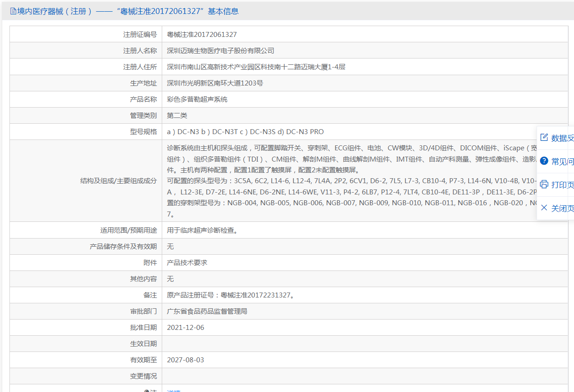Click approval date 2021-12-06
Screen dimensions: 574x392
[185, 327]
